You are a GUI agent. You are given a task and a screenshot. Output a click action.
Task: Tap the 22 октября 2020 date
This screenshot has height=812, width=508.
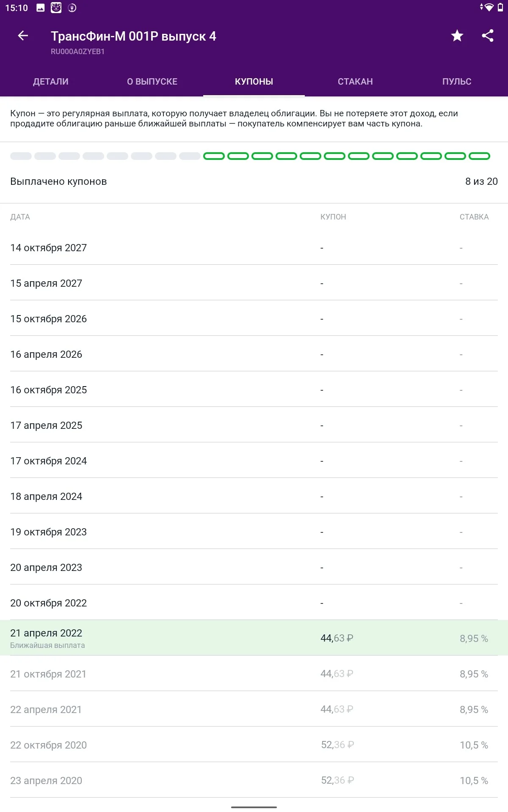(48, 745)
